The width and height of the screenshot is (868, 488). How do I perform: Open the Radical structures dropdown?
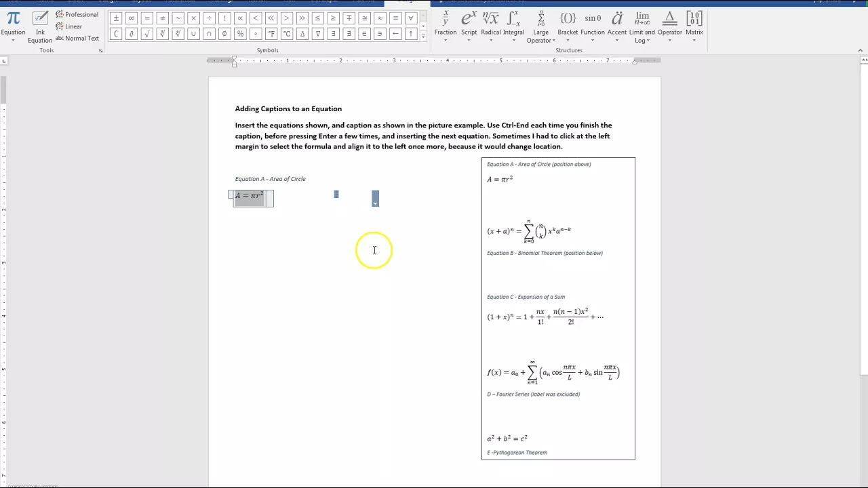coord(490,27)
